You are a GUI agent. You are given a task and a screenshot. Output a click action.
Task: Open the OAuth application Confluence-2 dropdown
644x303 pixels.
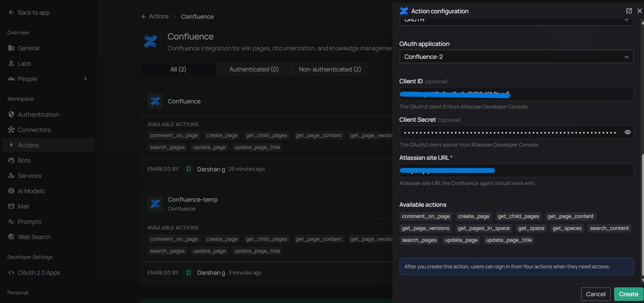click(x=517, y=56)
